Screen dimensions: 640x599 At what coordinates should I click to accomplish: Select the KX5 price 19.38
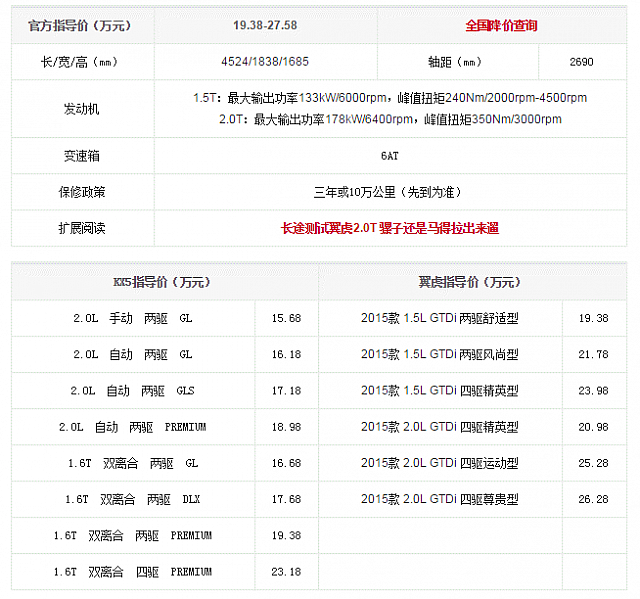coord(287,535)
